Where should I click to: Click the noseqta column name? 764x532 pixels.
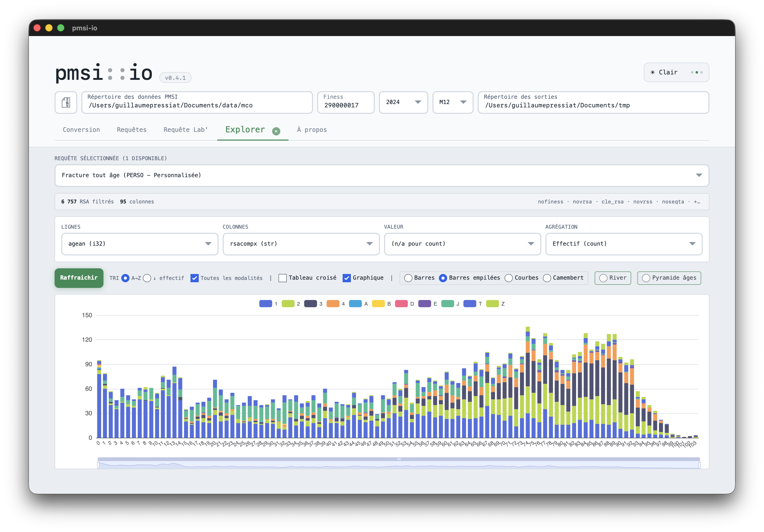pos(673,202)
